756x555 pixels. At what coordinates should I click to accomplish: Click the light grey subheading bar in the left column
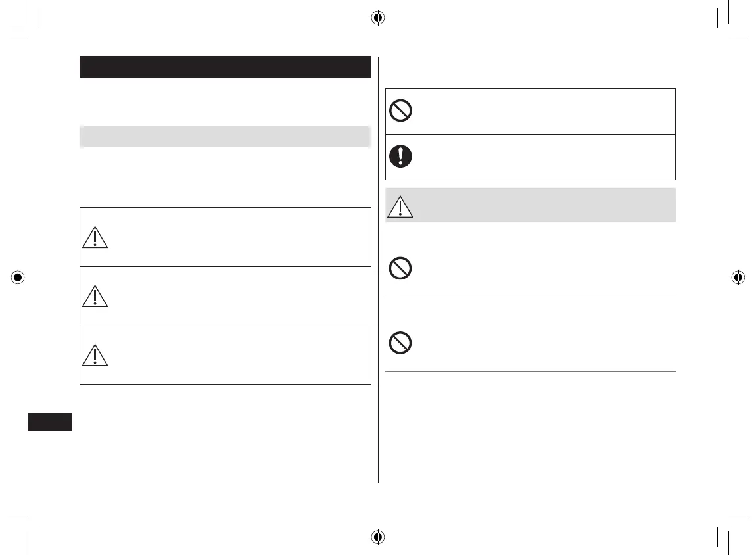pos(225,136)
